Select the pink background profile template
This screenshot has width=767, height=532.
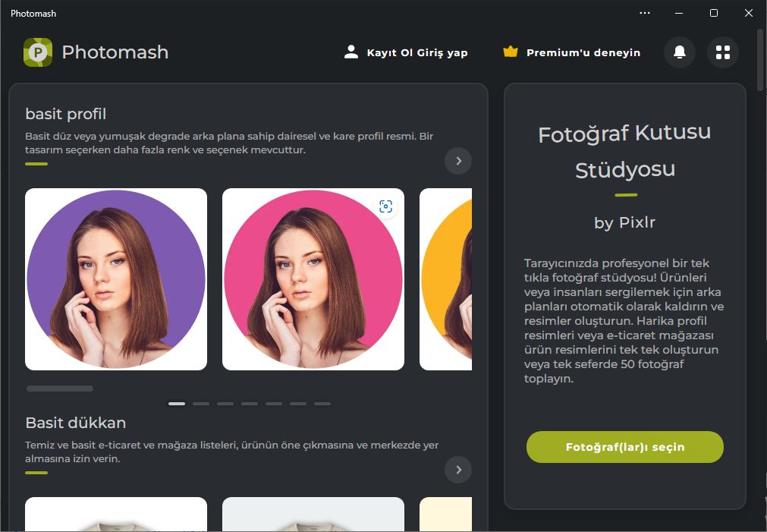313,279
